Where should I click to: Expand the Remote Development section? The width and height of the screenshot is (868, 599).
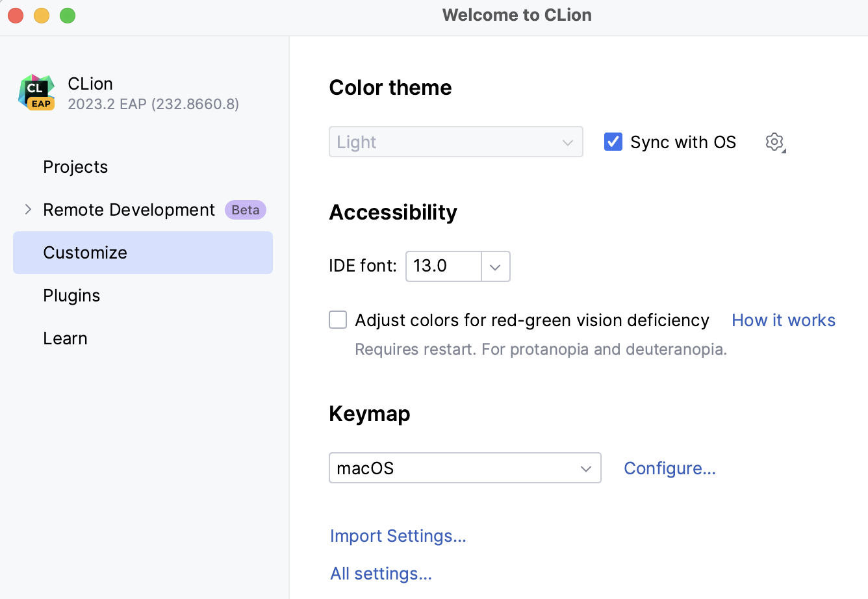tap(28, 209)
